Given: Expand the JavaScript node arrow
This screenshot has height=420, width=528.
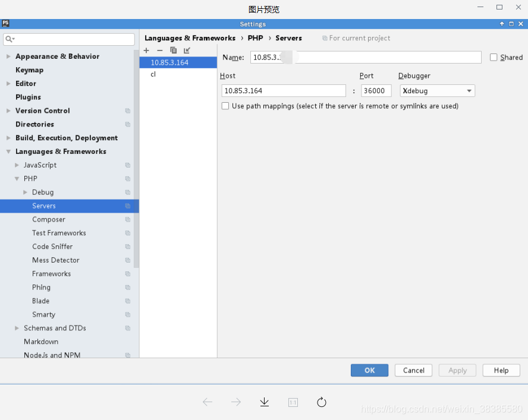Looking at the screenshot, I should click(17, 165).
